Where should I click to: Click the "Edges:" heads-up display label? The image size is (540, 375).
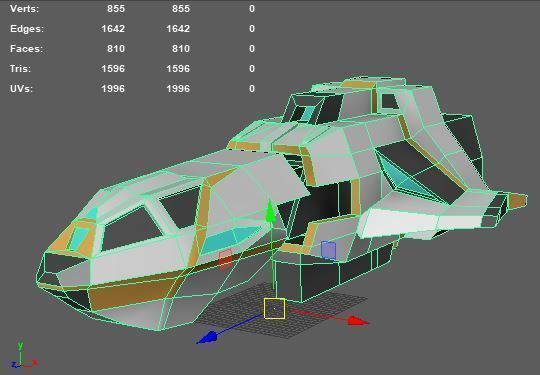coord(27,29)
